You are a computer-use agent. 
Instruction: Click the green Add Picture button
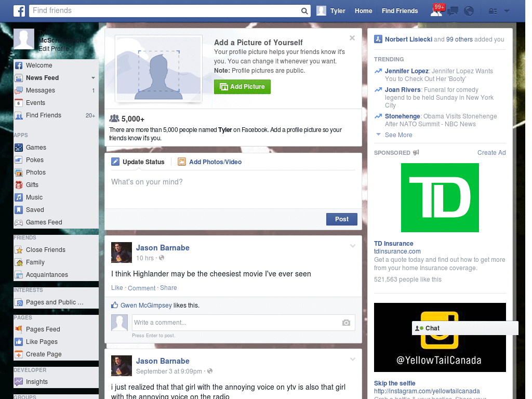pyautogui.click(x=242, y=87)
